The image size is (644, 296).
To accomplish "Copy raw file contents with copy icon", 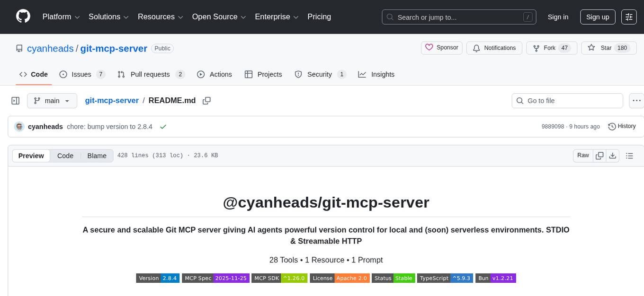I will click(x=599, y=155).
